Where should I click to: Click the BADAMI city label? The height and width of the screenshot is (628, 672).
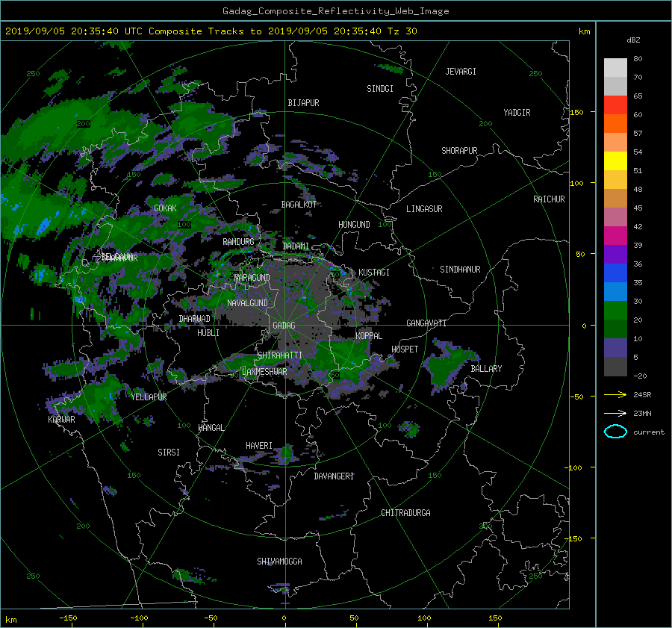[296, 246]
